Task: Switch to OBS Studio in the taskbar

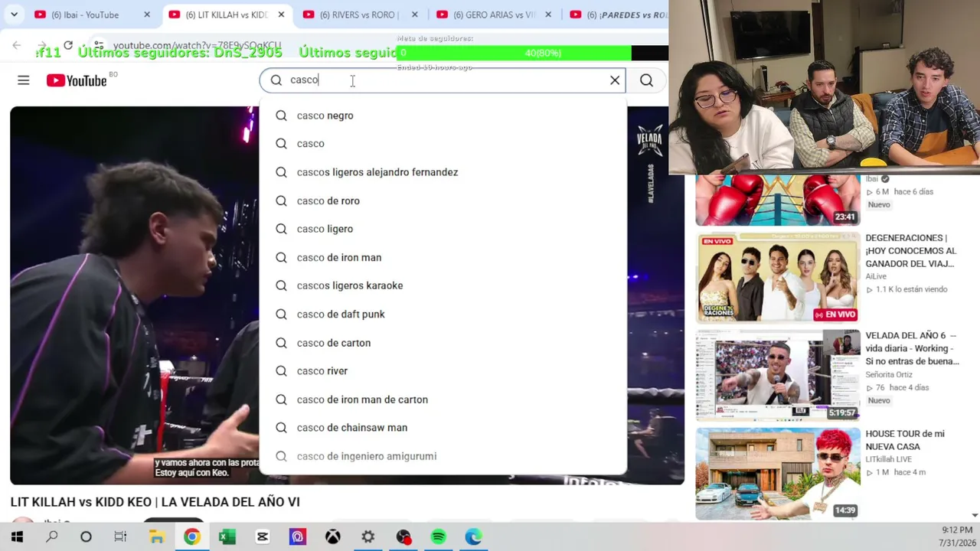Action: [x=403, y=537]
